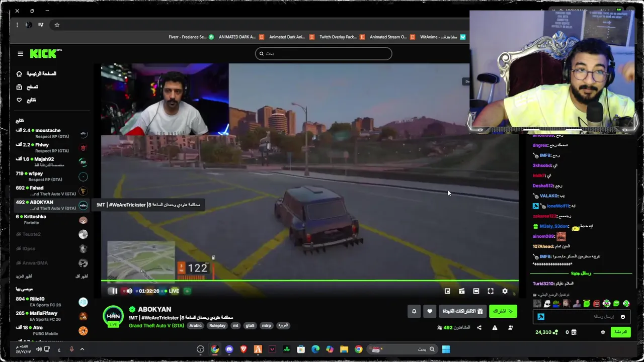Open the Browse sidebar item
The height and width of the screenshot is (362, 644).
click(x=27, y=86)
